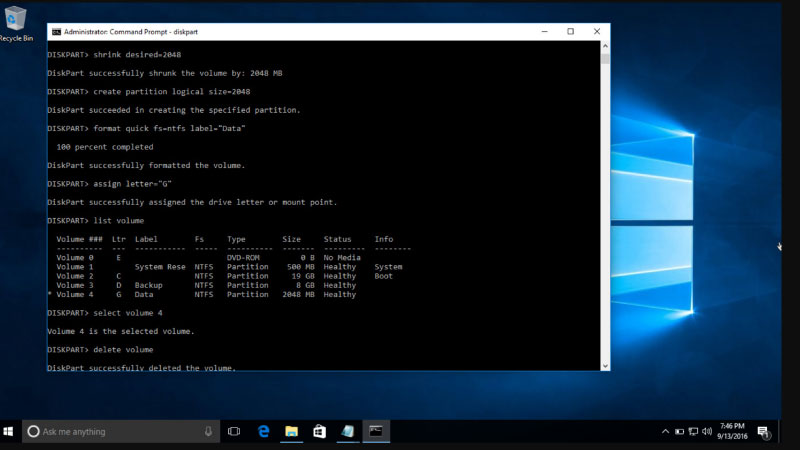Screen dimensions: 800x450
Task: Click the Command Prompt vertical scrollbar
Action: 605,200
